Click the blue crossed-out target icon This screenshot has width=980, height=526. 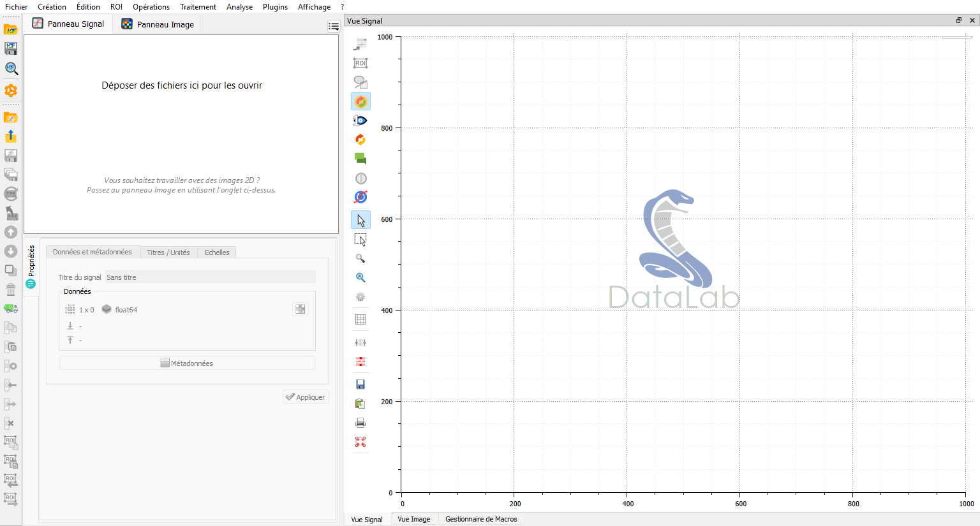[x=360, y=198]
